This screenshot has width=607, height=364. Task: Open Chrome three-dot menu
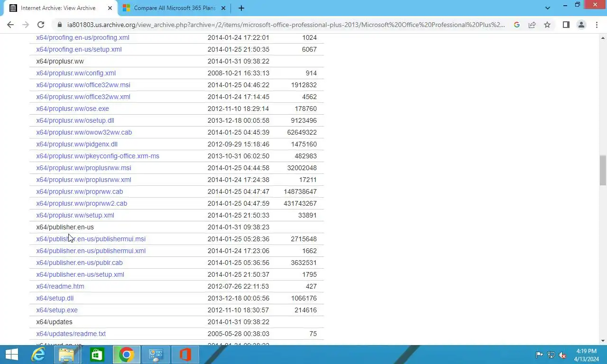coord(596,25)
